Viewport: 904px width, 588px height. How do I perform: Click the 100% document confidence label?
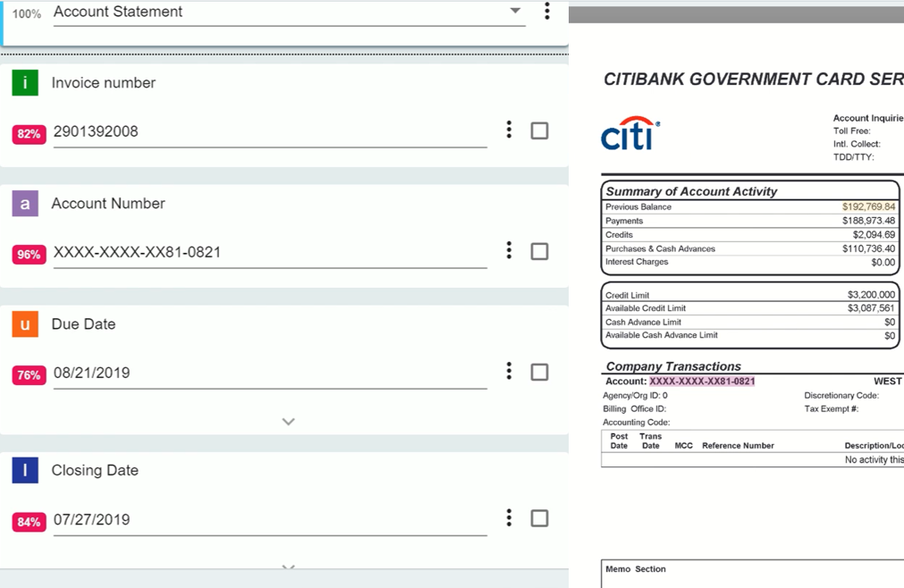click(27, 13)
